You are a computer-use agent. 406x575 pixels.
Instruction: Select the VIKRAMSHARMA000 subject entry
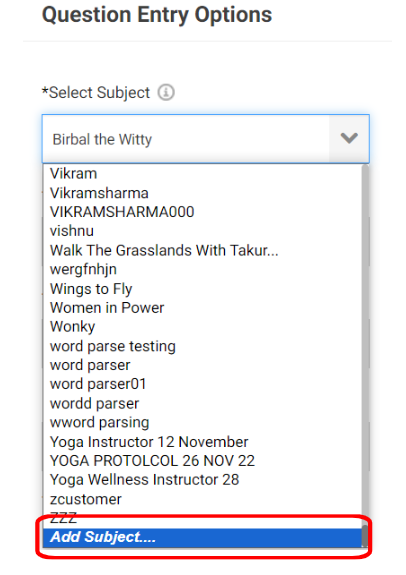tap(202, 212)
